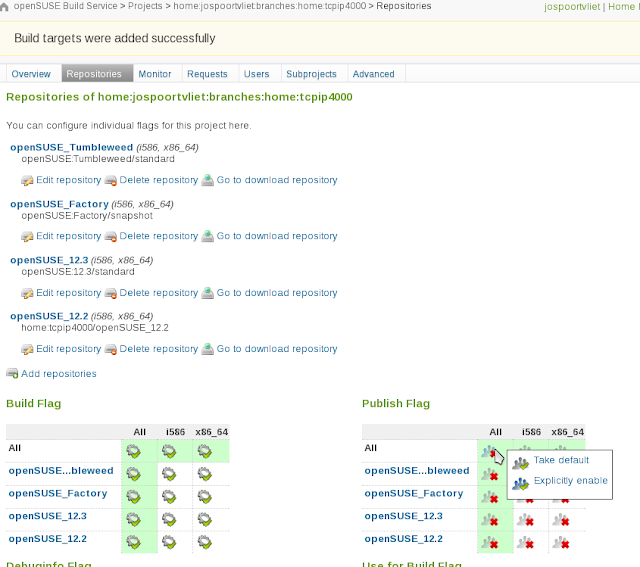Toggle Publish flag openSUSE_12.3 All column

coord(489,520)
